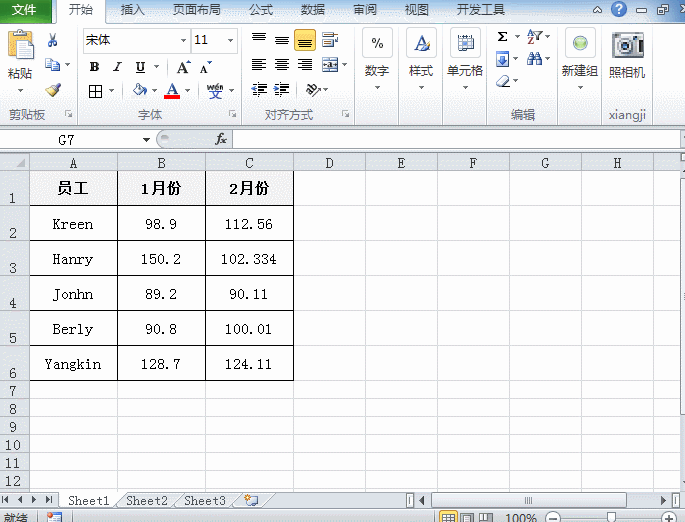Center text horizontally
685x522 pixels.
(282, 65)
